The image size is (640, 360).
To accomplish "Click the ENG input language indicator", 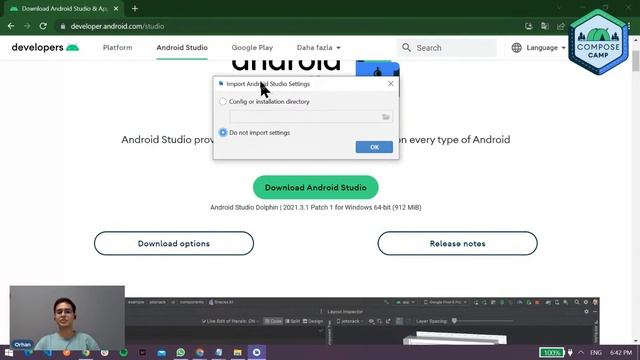I will point(596,352).
